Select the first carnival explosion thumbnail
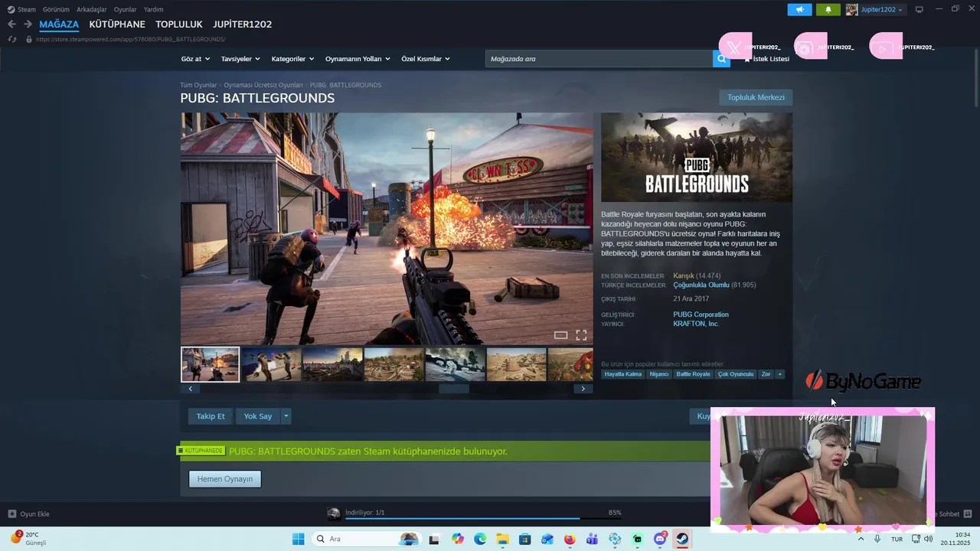This screenshot has height=551, width=980. [210, 364]
